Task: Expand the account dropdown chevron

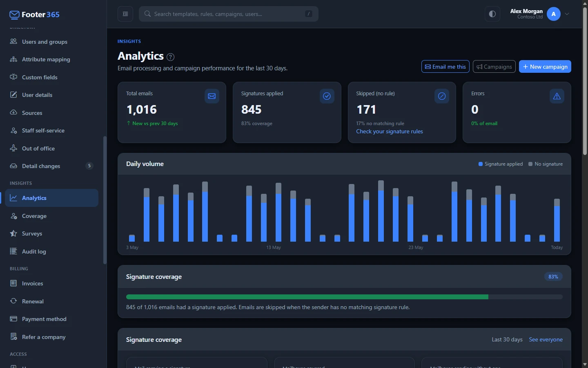Action: pos(567,14)
